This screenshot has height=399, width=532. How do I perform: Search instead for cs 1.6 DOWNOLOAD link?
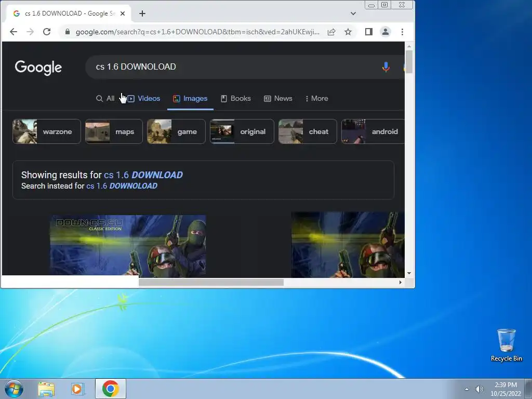[122, 186]
